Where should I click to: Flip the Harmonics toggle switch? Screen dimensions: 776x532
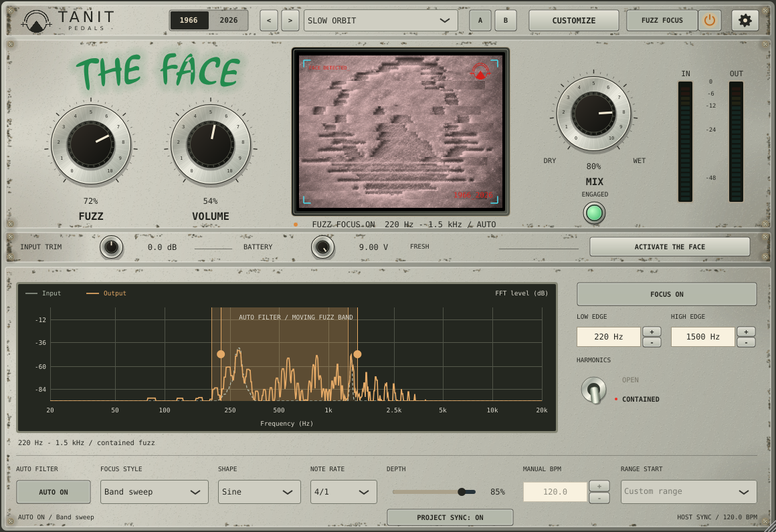[x=594, y=390]
